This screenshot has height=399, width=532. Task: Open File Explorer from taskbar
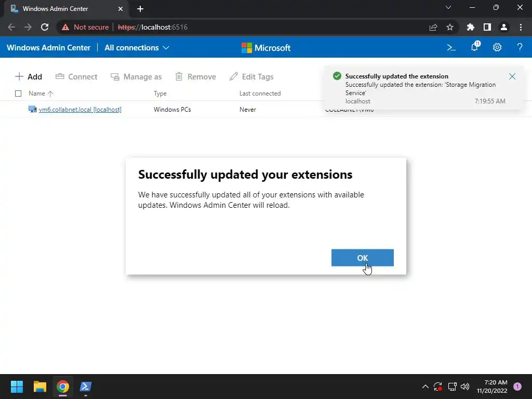click(x=39, y=387)
